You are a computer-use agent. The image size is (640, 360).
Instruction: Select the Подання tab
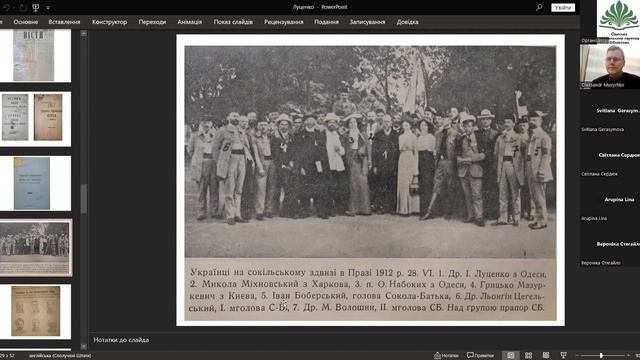(326, 22)
